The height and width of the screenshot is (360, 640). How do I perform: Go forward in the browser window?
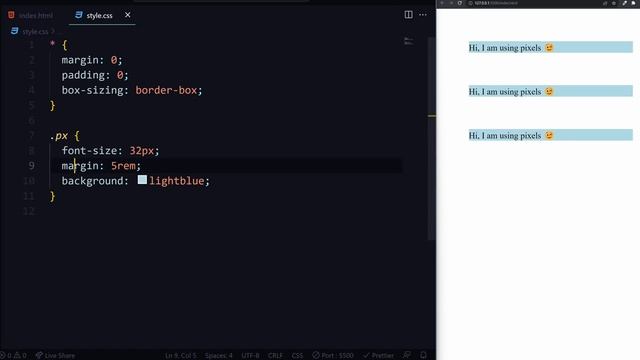pos(451,3)
